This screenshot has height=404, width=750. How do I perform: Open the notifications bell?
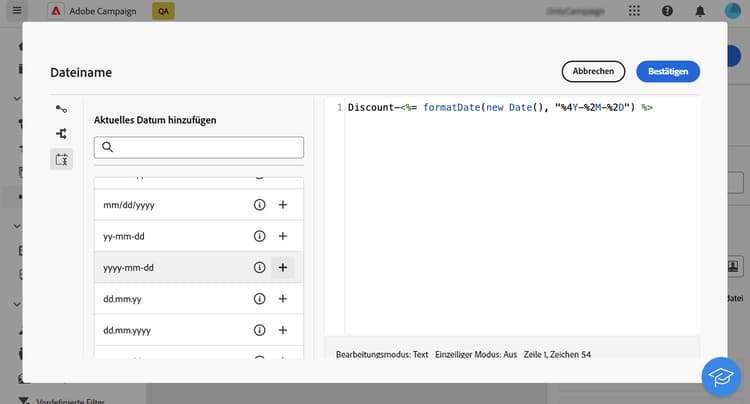[700, 11]
